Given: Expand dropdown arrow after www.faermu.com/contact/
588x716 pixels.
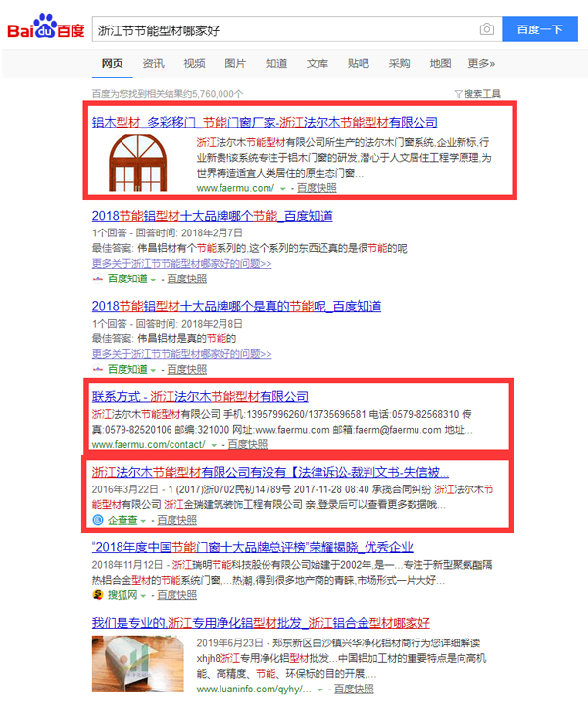Looking at the screenshot, I should (214, 444).
